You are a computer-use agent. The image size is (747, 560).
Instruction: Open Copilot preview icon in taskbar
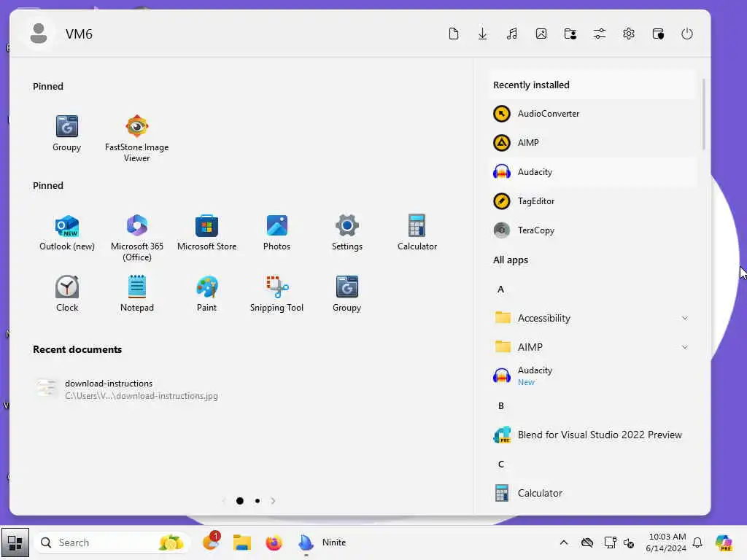[724, 542]
